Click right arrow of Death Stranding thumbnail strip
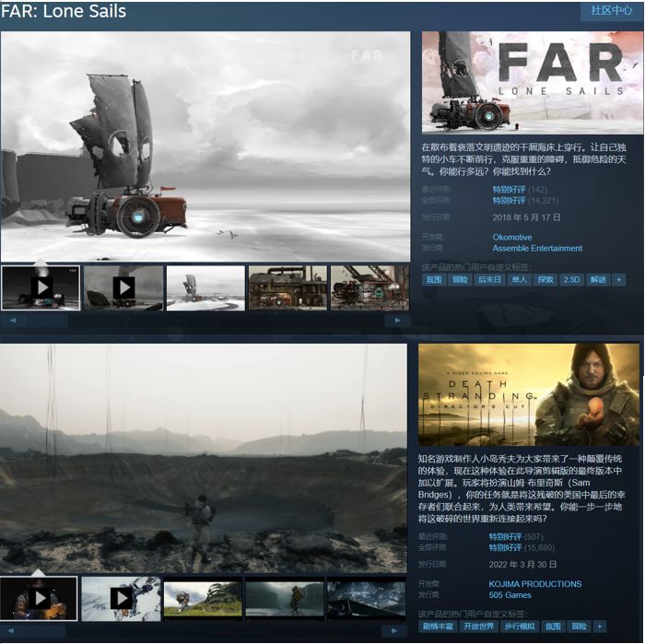Viewport: 645px width, 644px height. tap(394, 630)
